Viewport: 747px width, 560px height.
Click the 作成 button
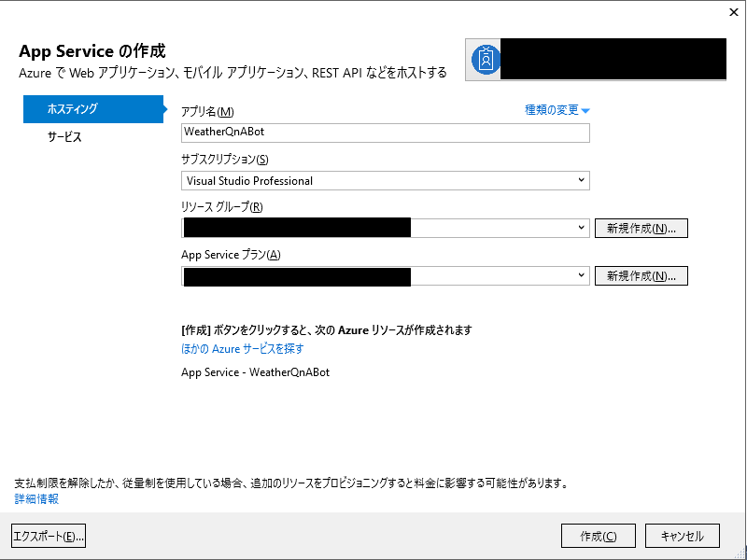point(599,536)
